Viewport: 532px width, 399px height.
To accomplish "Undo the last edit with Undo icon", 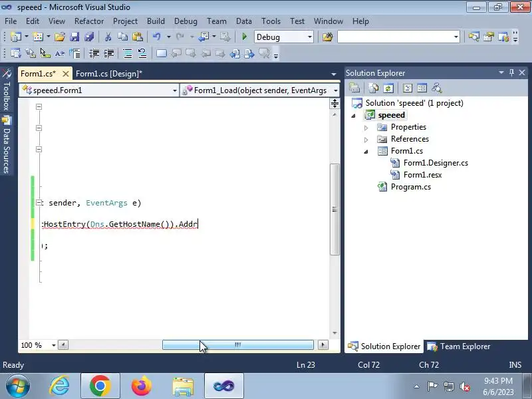I will coord(157,37).
